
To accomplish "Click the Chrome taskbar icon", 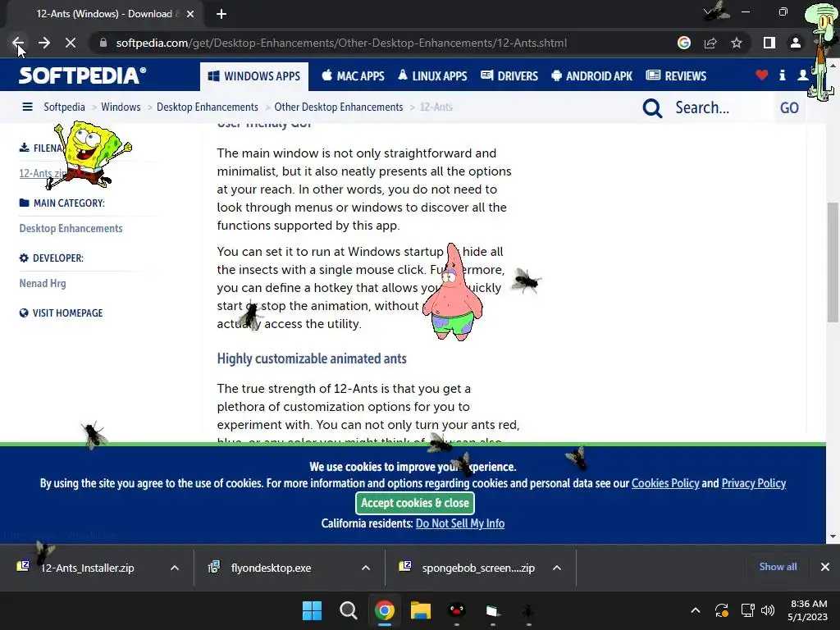I will (x=384, y=610).
